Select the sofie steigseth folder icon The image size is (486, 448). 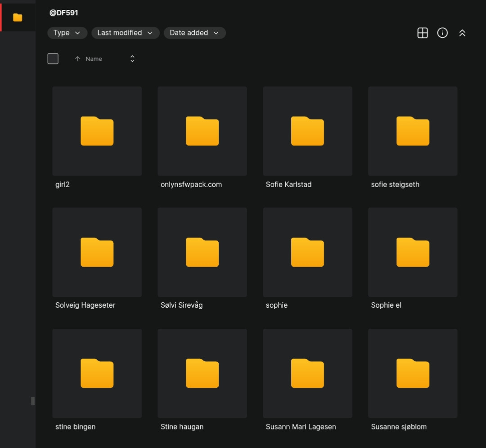413,131
